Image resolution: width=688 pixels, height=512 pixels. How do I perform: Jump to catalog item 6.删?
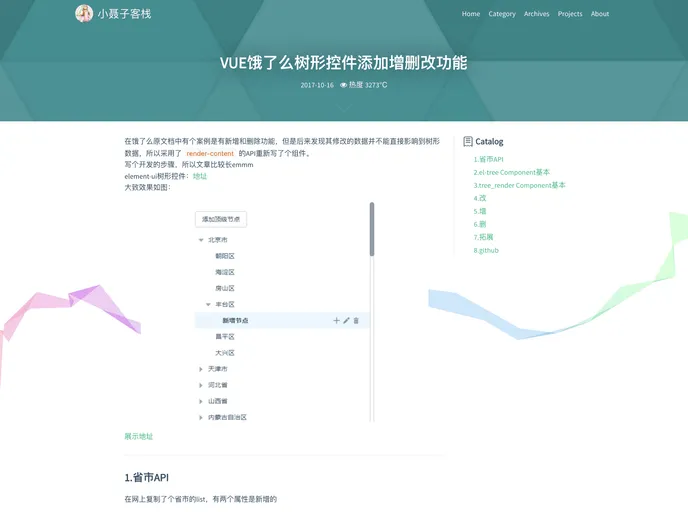(x=480, y=224)
